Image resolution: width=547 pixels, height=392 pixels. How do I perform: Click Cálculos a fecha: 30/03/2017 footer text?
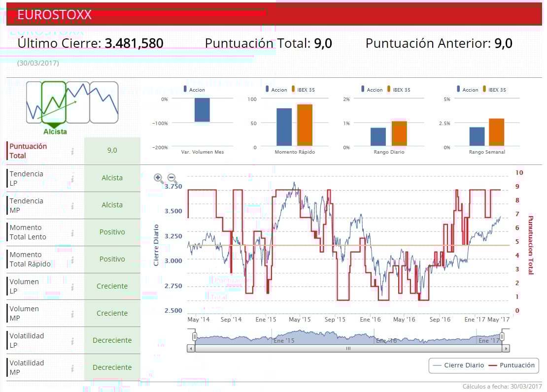[x=502, y=387]
